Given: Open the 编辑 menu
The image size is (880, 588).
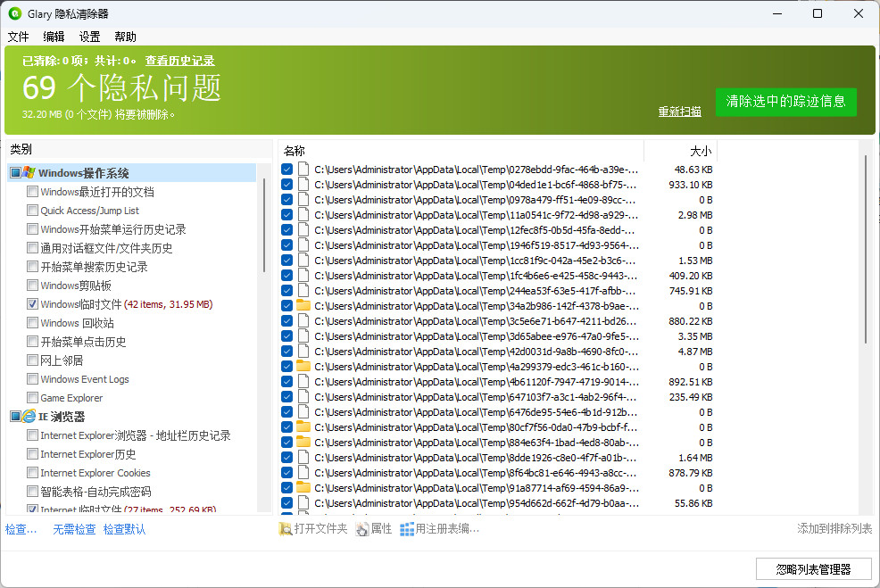Looking at the screenshot, I should click(x=54, y=37).
